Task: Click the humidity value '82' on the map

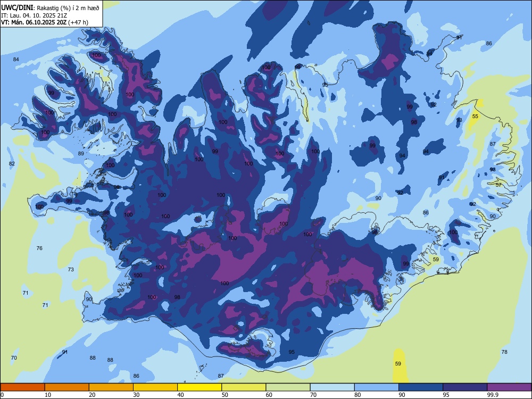Action: pyautogui.click(x=12, y=163)
